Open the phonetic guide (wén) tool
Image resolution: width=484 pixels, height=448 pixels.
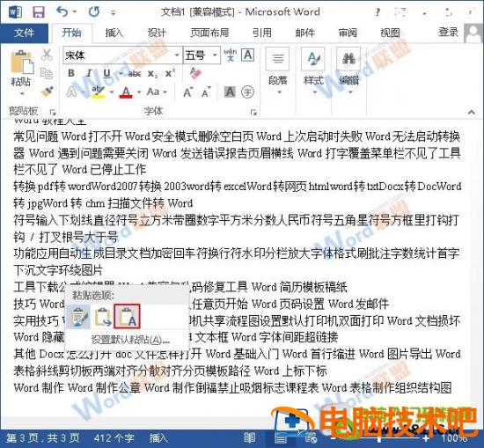tap(231, 55)
